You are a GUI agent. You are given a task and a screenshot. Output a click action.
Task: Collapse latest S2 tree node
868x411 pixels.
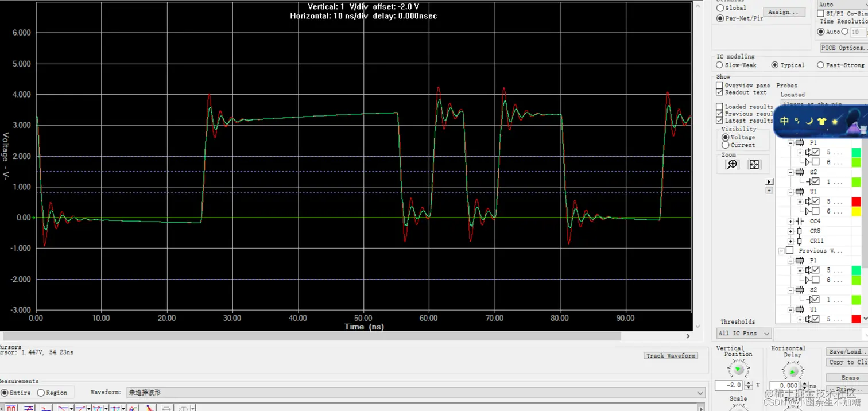point(790,172)
